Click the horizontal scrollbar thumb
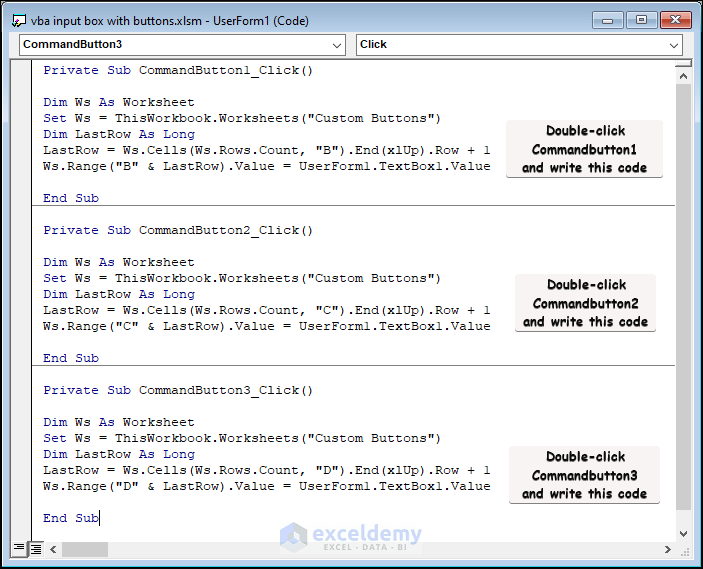703x569 pixels. 85,549
